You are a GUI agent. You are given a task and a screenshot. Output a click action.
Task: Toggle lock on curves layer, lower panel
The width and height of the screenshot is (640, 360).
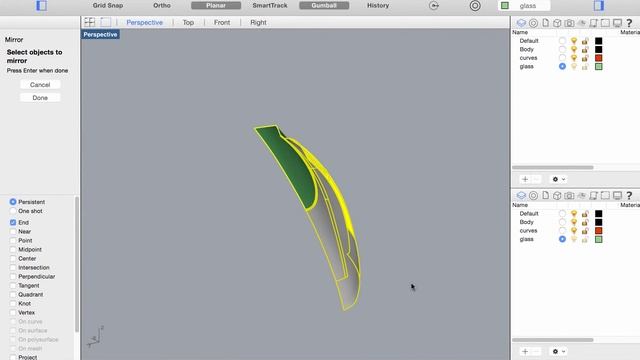(x=585, y=231)
